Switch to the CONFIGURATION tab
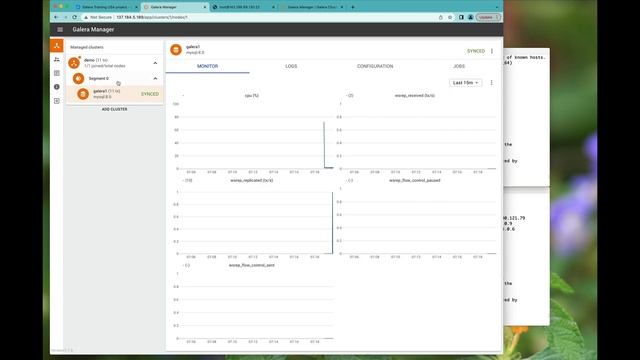Screen dimensions: 640x360 coord(375,66)
